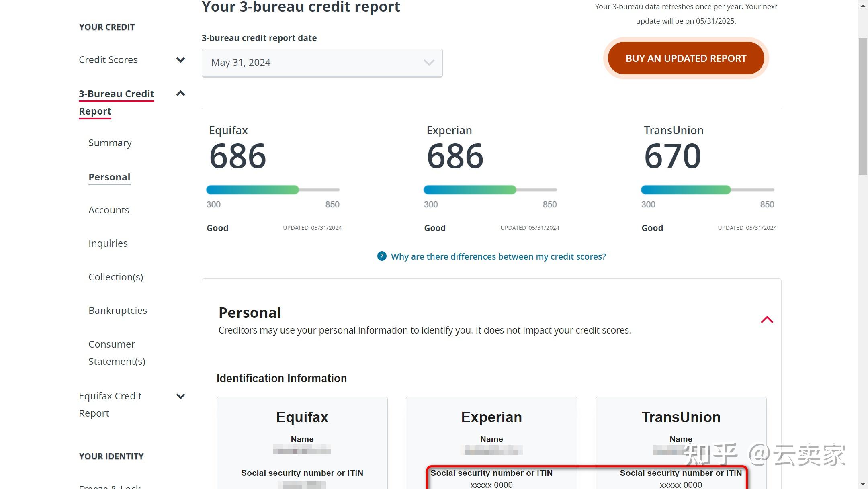Click the Equifax score progress bar
Viewport: 868px width, 489px height.
point(273,190)
